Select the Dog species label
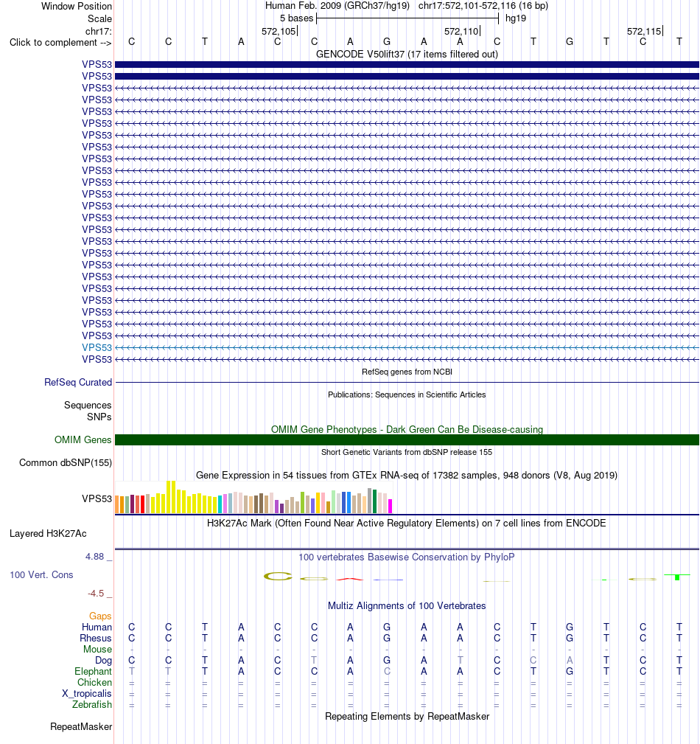The height and width of the screenshot is (744, 700). click(103, 661)
